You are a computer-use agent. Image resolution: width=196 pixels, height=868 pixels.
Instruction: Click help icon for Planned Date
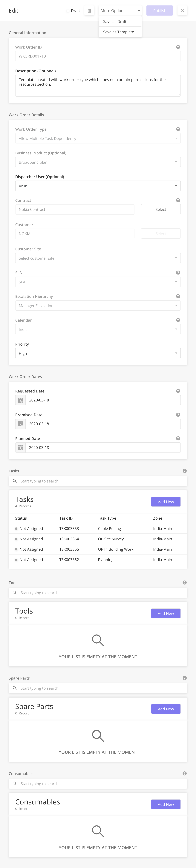178,438
